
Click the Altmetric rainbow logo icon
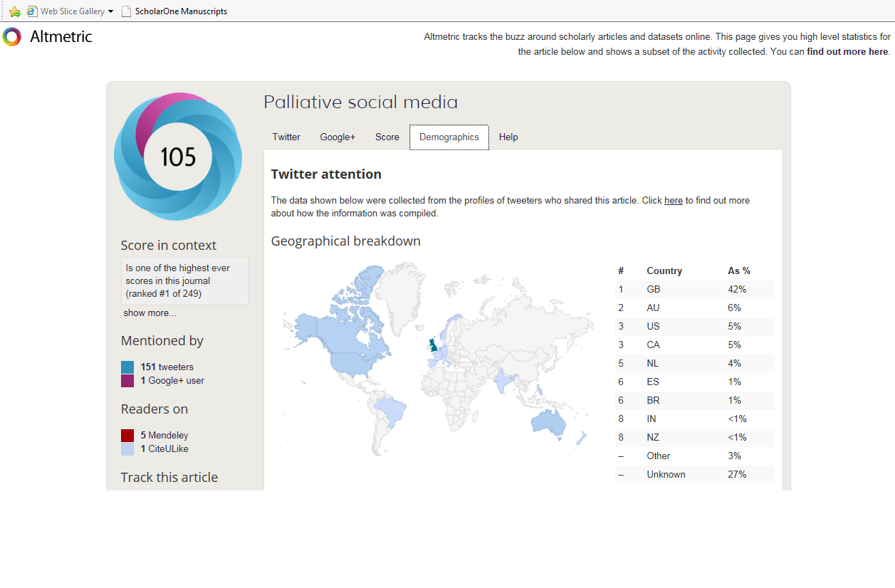[11, 36]
